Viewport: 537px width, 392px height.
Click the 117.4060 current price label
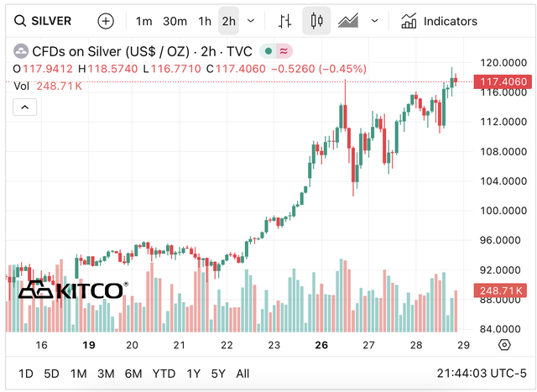tap(500, 81)
